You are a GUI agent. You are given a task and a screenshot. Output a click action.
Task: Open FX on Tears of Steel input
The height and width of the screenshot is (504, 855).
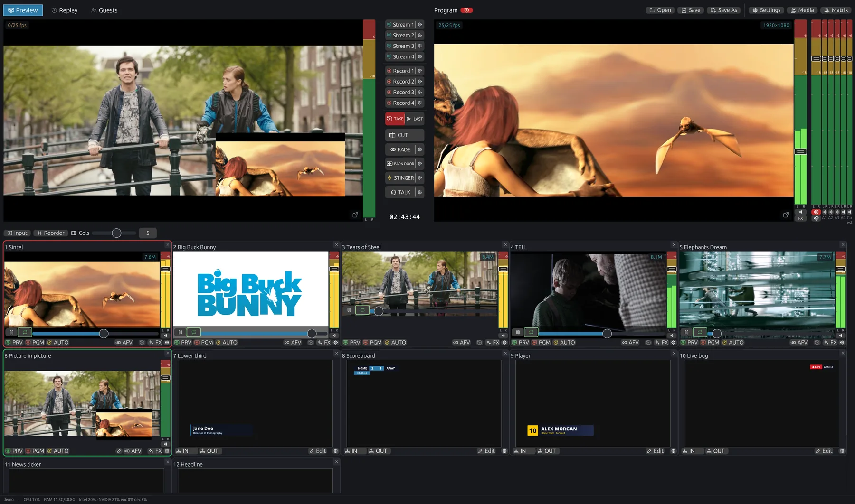[493, 343]
